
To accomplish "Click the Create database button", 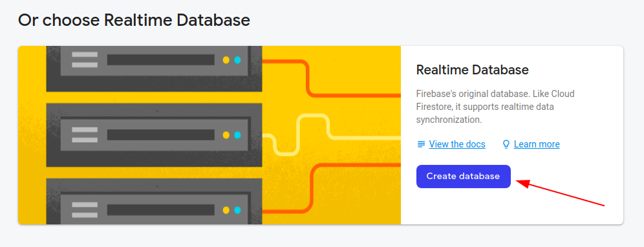I will pyautogui.click(x=464, y=177).
